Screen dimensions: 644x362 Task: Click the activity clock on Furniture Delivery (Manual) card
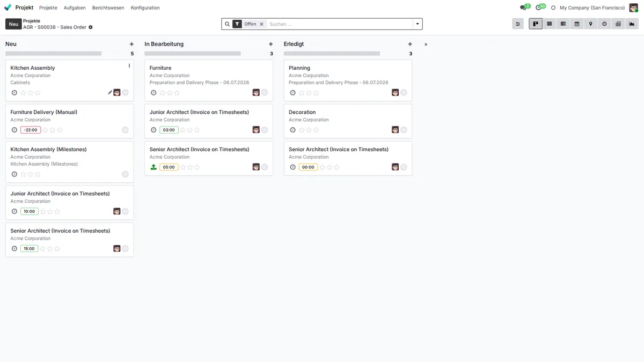[x=14, y=130]
